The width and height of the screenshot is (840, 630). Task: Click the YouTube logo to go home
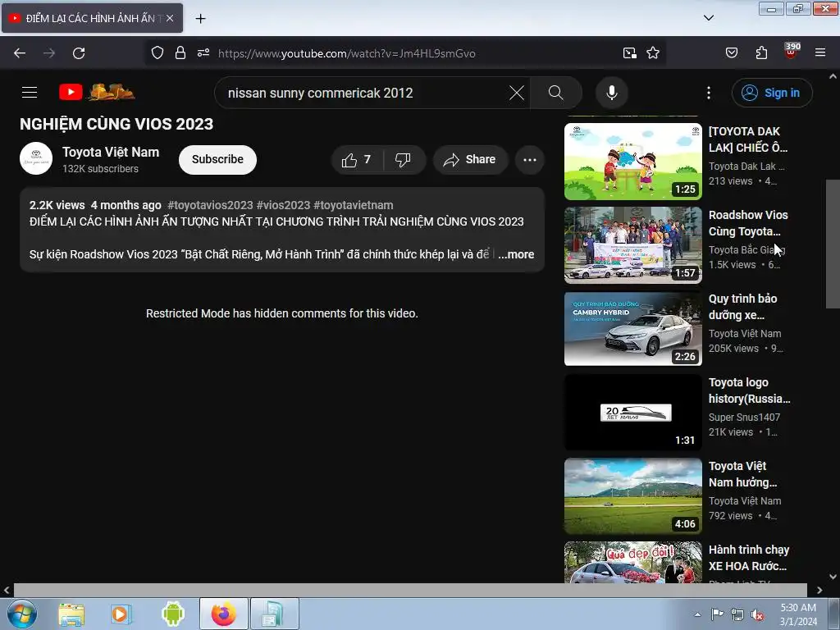[x=97, y=92]
